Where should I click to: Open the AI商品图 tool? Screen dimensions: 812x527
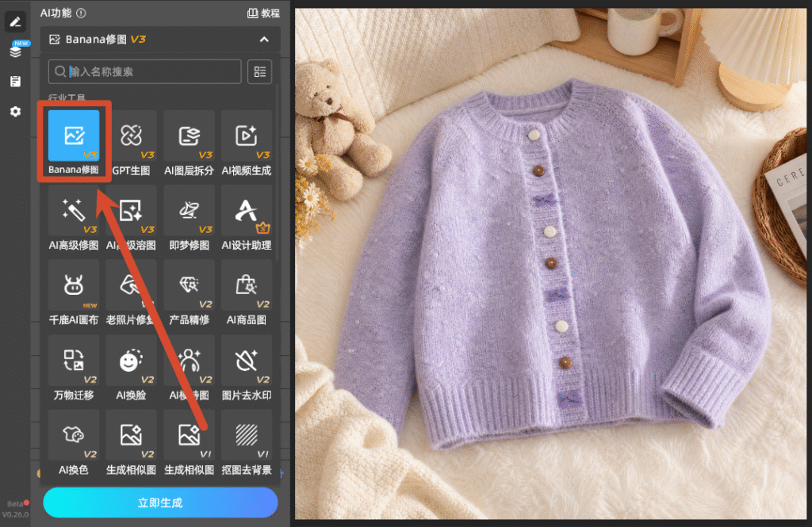[247, 285]
